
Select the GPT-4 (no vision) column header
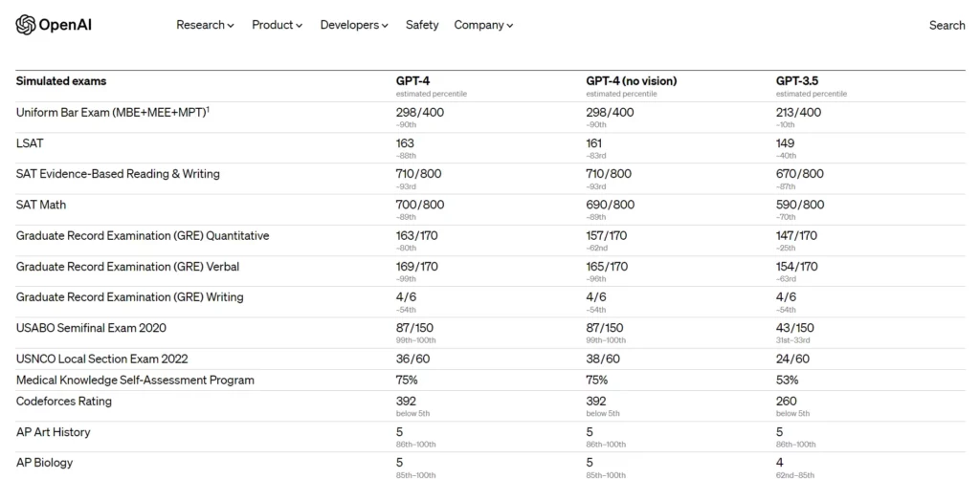pos(632,81)
